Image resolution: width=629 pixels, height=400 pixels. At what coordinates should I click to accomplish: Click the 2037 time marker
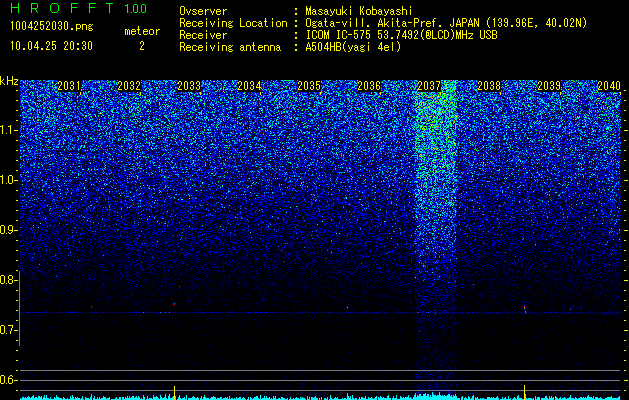tap(429, 86)
